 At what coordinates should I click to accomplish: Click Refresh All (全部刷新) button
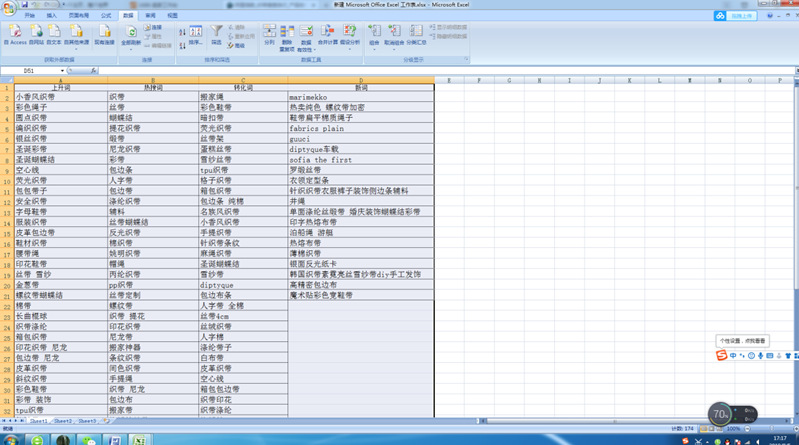[x=131, y=37]
